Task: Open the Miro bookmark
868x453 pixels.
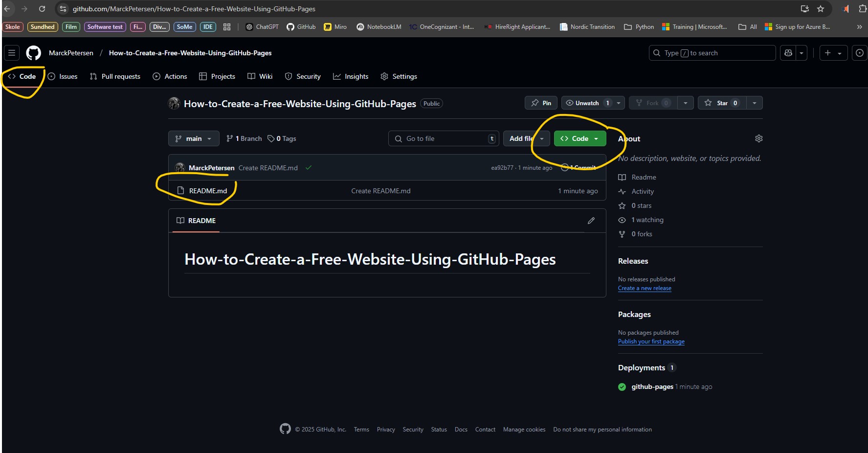Action: pos(335,27)
